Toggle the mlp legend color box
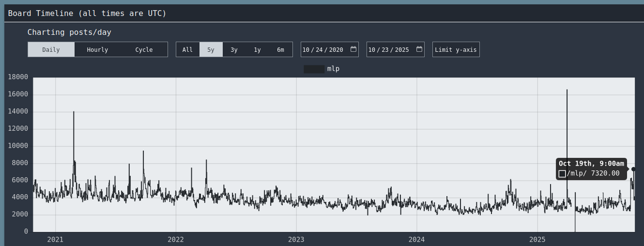 coord(314,69)
